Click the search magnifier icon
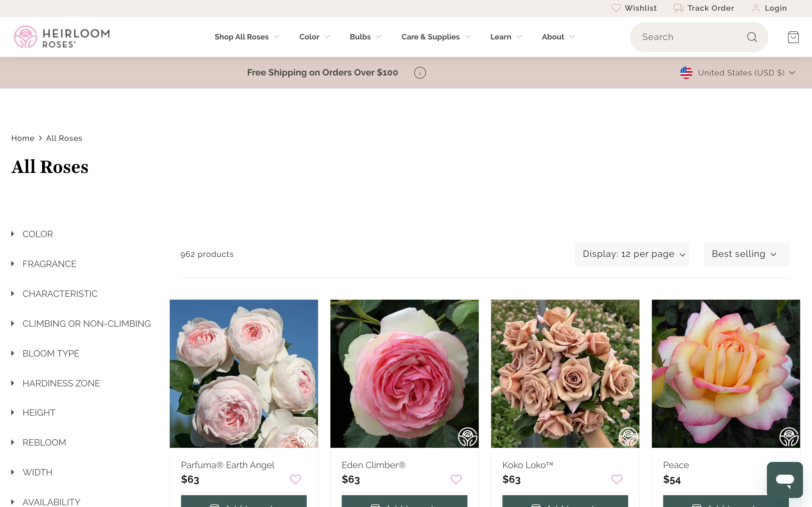Image resolution: width=812 pixels, height=507 pixels. (753, 37)
